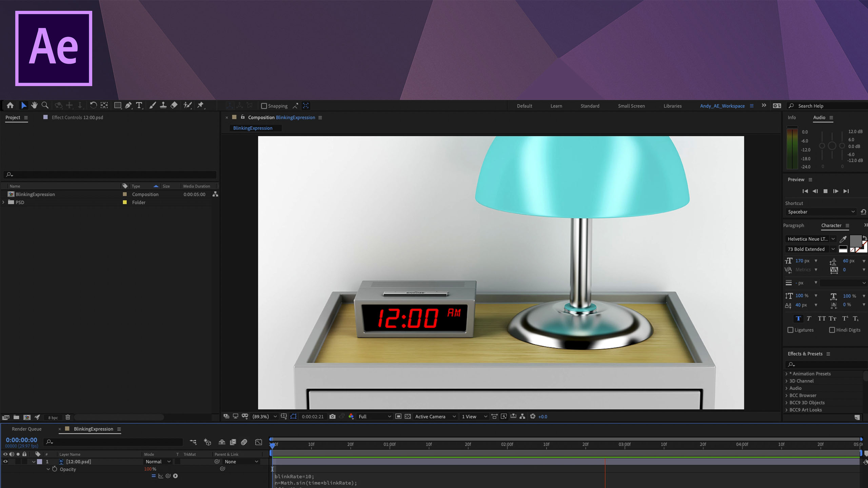The image size is (868, 488).
Task: Select the Horizontal Type tool
Action: click(x=139, y=106)
